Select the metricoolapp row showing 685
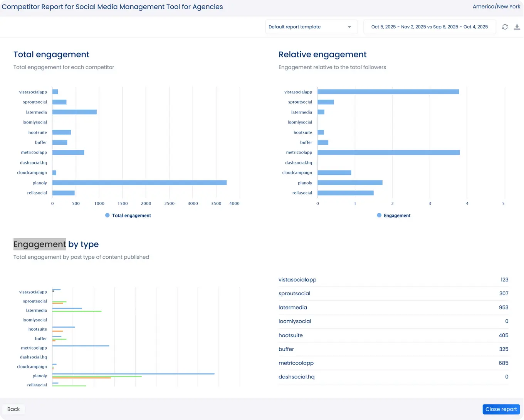Viewport: 524px width, 420px height. (x=393, y=363)
